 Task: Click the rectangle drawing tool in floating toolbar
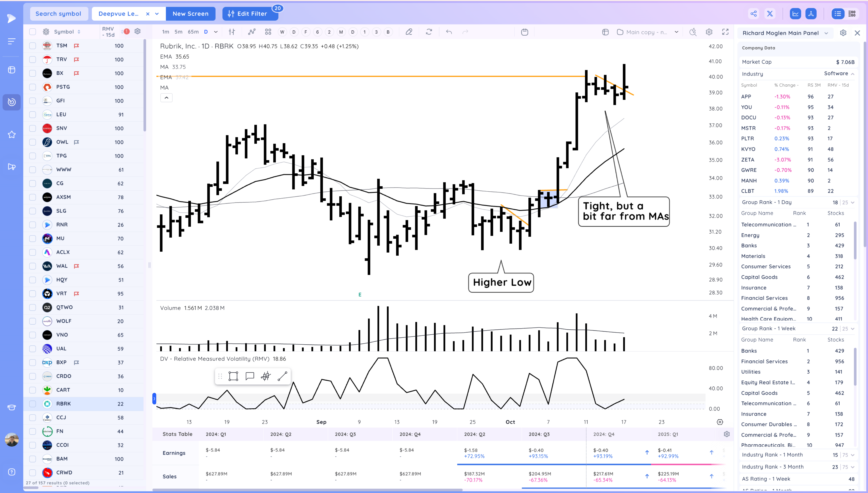coord(233,376)
